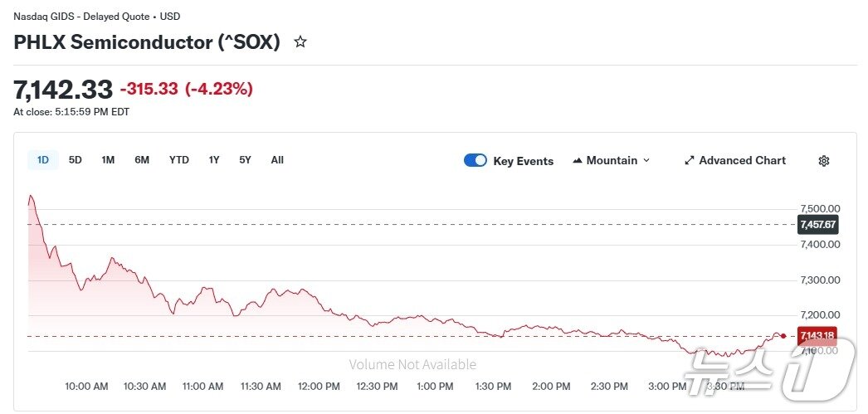868x414 pixels.
Task: View the 5Y chart range
Action: pos(245,160)
